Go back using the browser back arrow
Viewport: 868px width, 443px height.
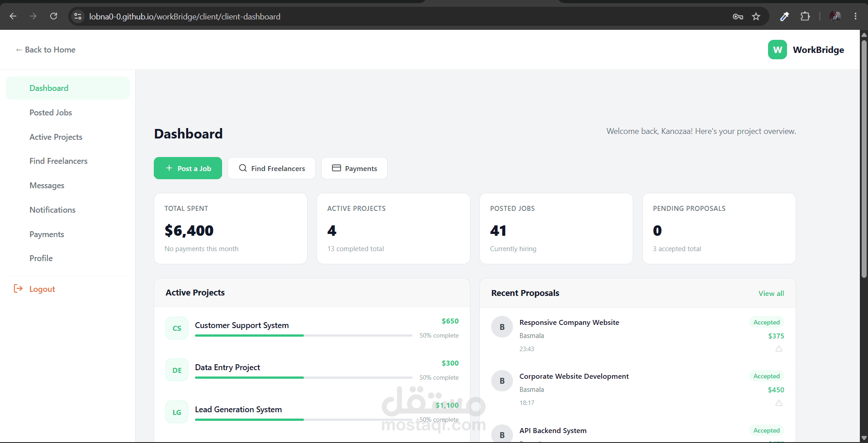coord(13,16)
